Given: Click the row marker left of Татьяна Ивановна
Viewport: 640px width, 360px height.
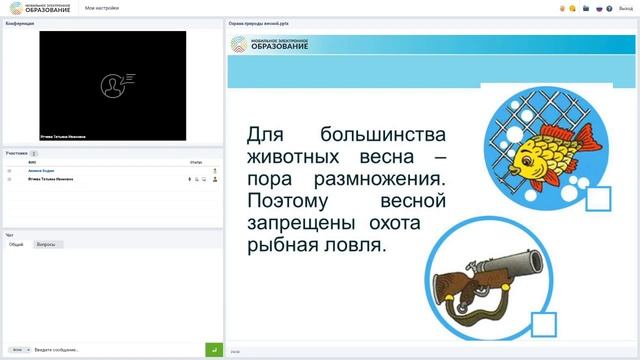Looking at the screenshot, I should [x=9, y=179].
